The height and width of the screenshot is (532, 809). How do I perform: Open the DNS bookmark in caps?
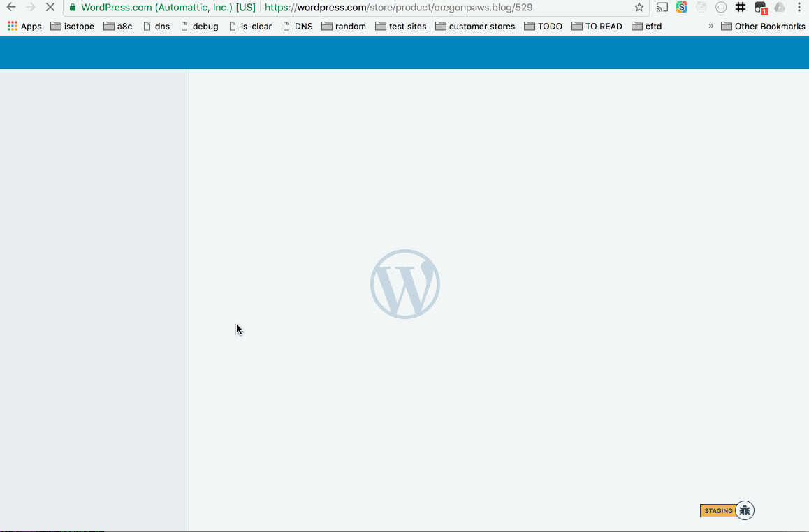coord(298,27)
